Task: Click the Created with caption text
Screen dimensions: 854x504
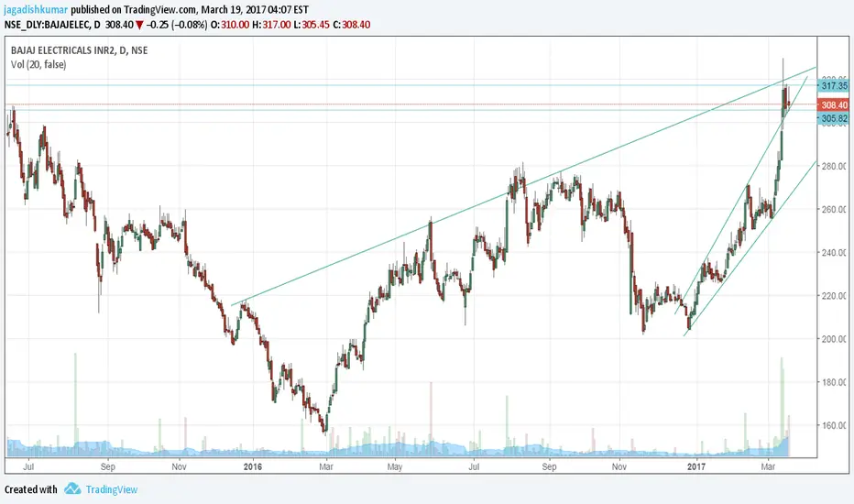Action: click(x=31, y=489)
